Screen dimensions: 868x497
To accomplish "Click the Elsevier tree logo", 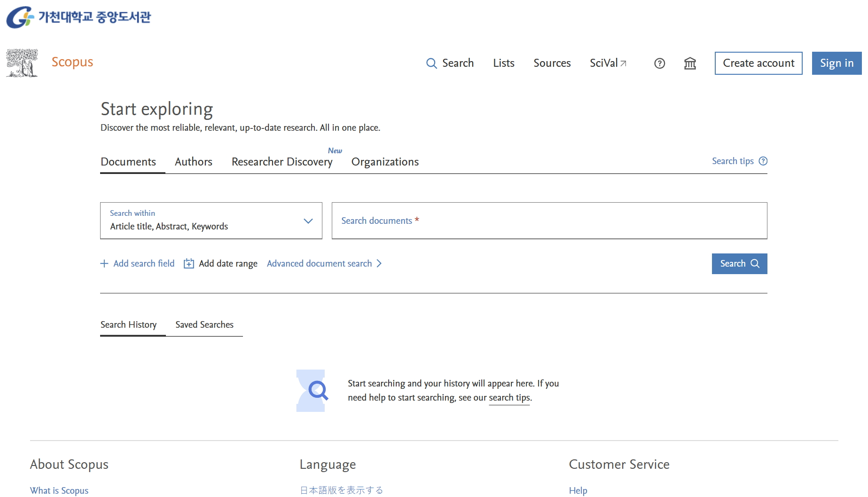I will (22, 63).
